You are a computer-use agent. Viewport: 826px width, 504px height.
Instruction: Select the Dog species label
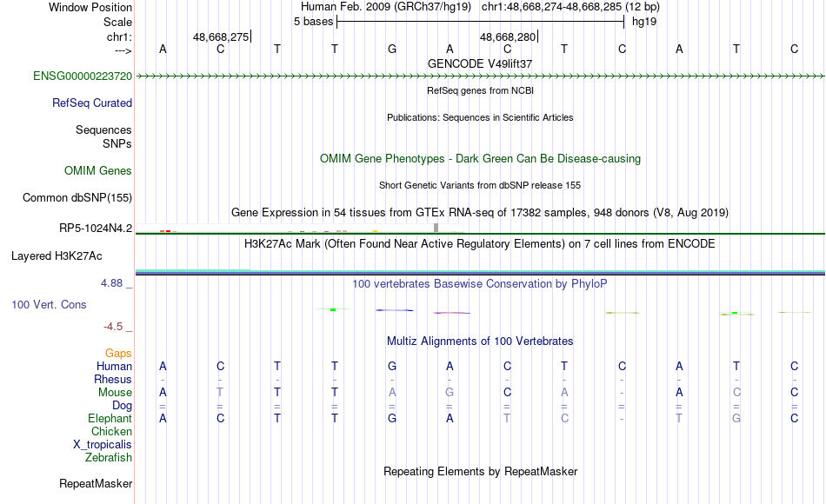point(122,406)
